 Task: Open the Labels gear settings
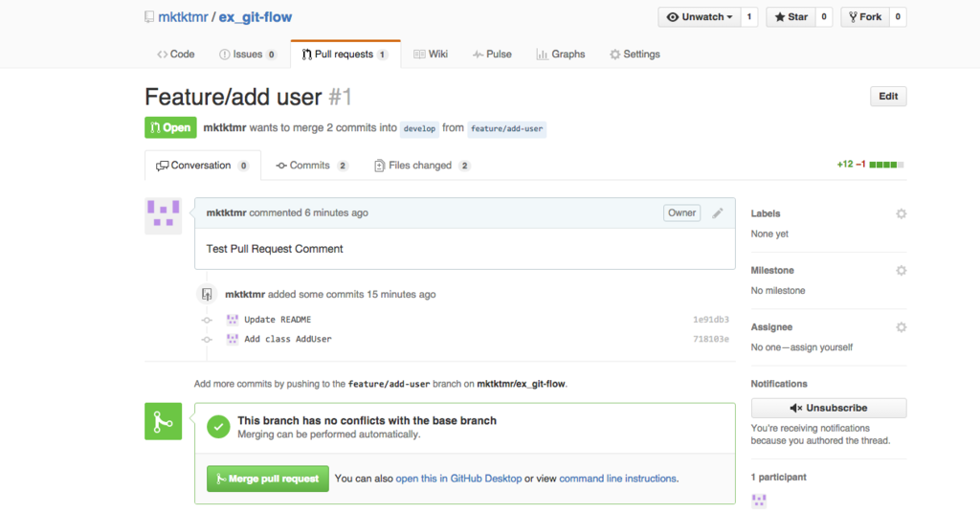[901, 213]
